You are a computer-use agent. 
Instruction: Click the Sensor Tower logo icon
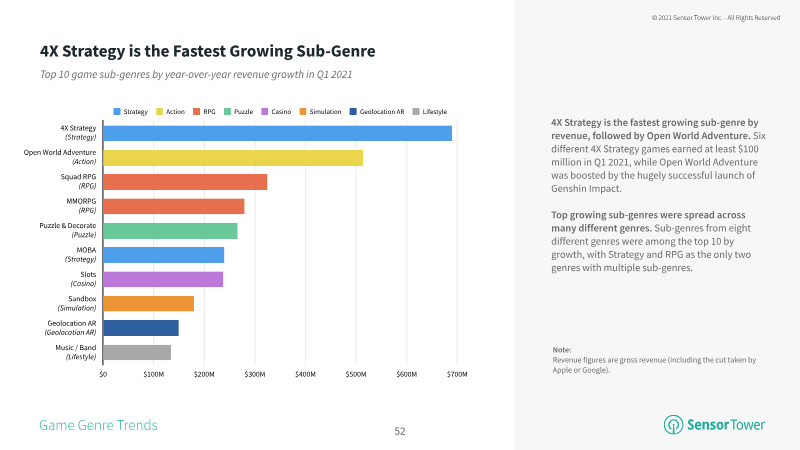[x=673, y=424]
